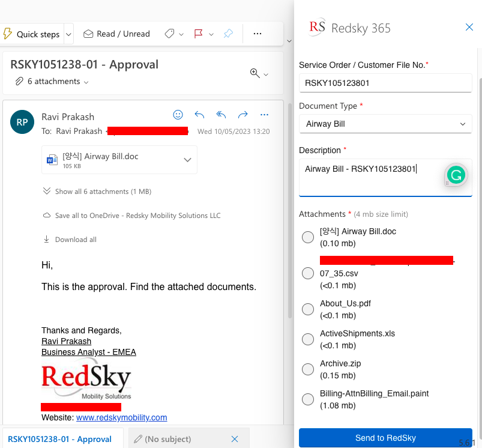Viewport: 482px width, 448px height.
Task: Click the Redsky 365 RS logo
Action: (317, 27)
